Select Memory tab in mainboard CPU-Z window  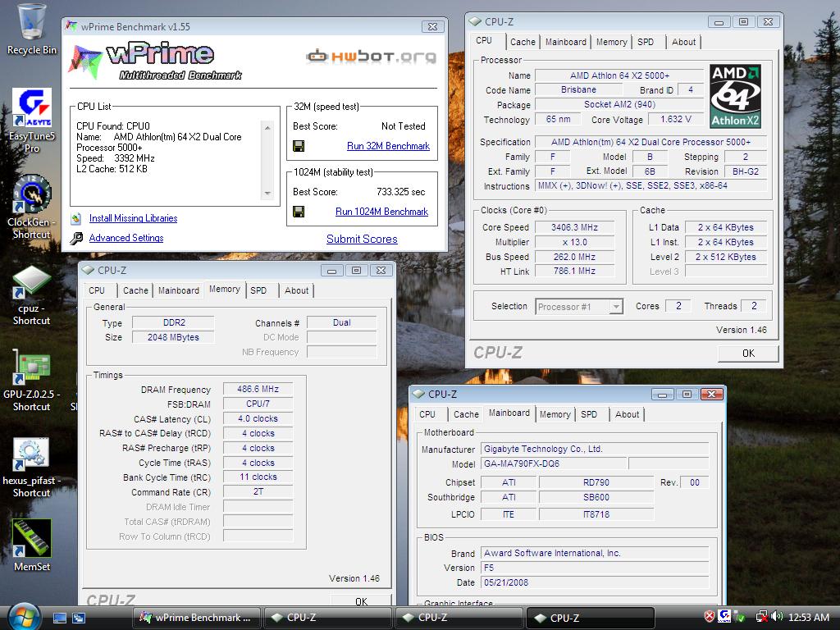555,414
